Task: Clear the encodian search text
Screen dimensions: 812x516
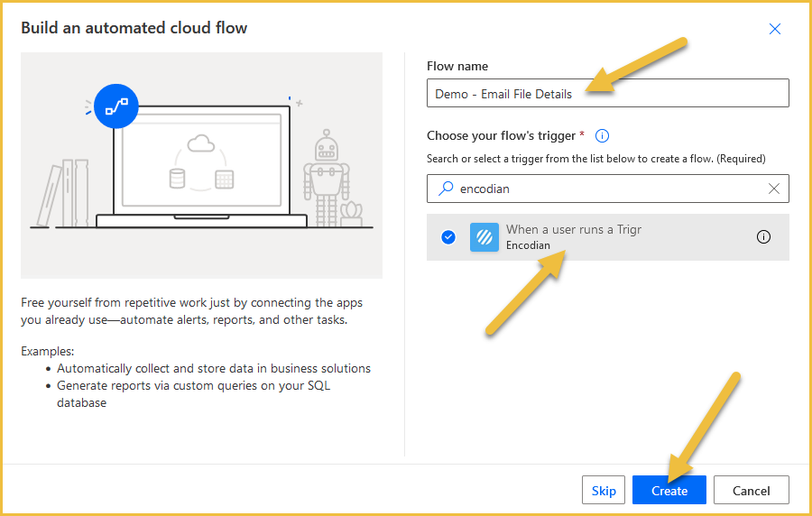Action: [x=774, y=189]
